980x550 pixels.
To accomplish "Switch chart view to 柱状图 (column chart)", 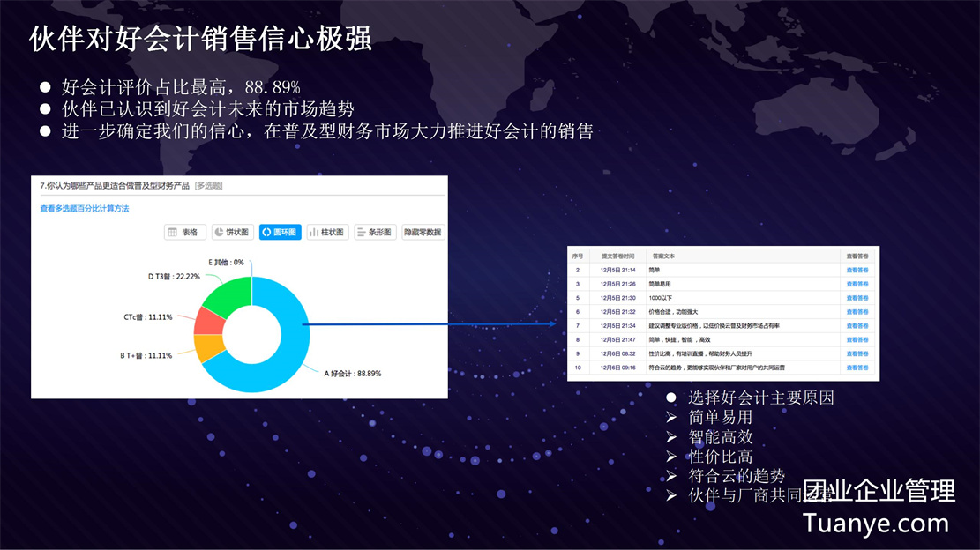I will click(327, 232).
